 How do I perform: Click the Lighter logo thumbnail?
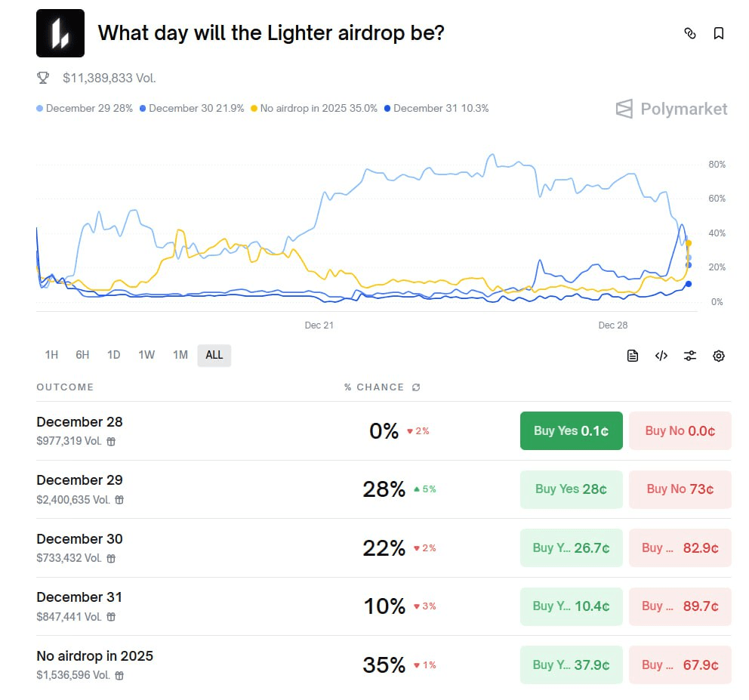pos(60,33)
